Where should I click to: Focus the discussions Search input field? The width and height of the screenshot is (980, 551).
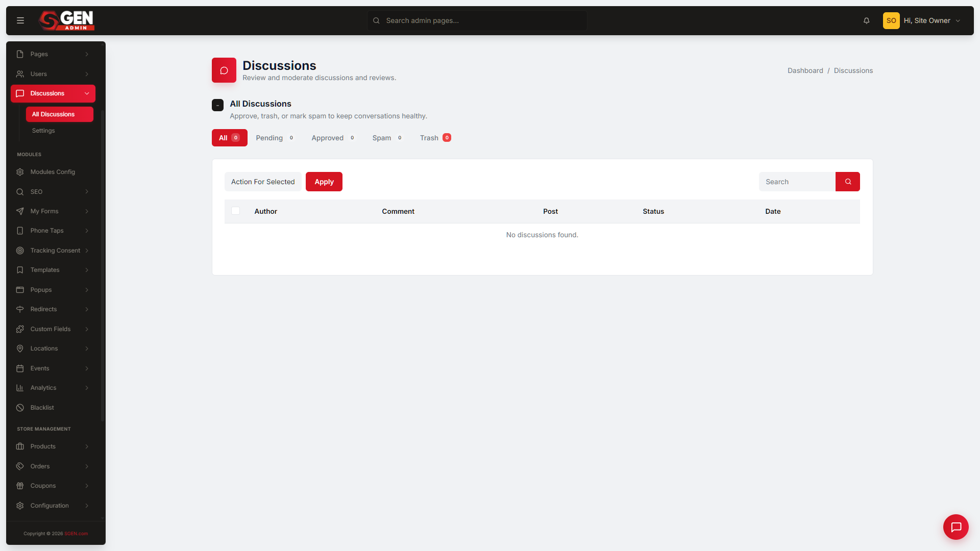tap(797, 182)
